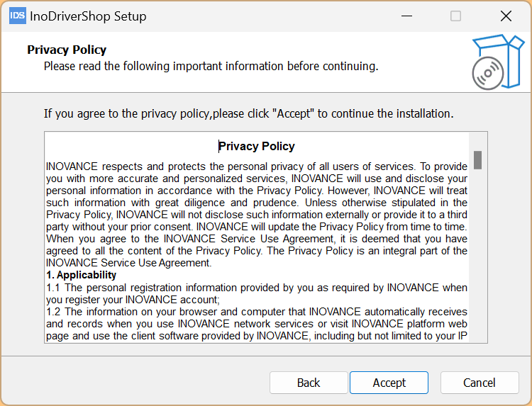Click the greyed-out maximize window icon

[x=455, y=16]
